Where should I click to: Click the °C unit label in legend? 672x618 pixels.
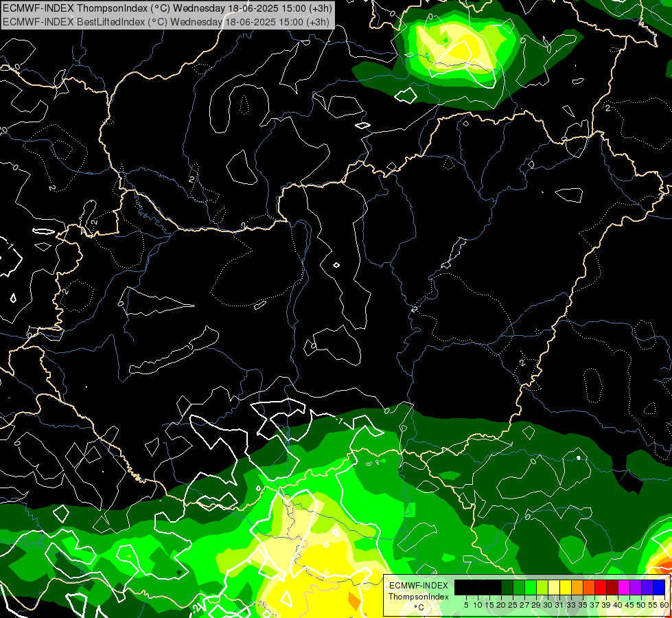click(x=419, y=608)
